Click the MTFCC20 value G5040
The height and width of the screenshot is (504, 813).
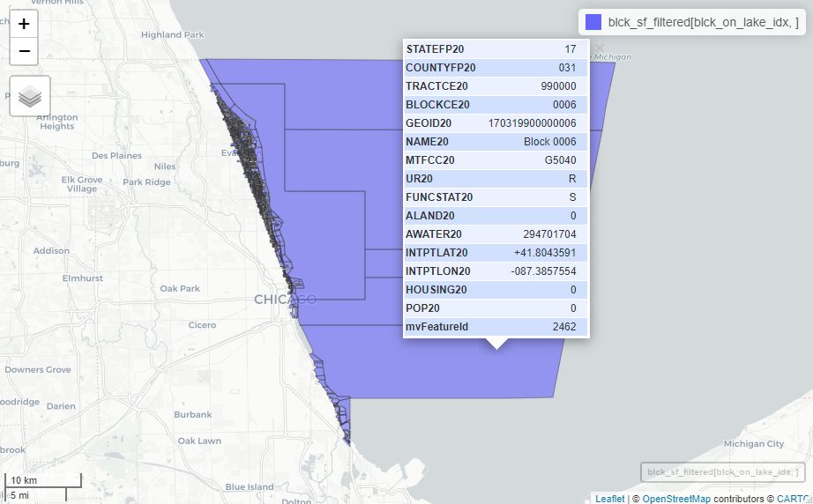(560, 160)
